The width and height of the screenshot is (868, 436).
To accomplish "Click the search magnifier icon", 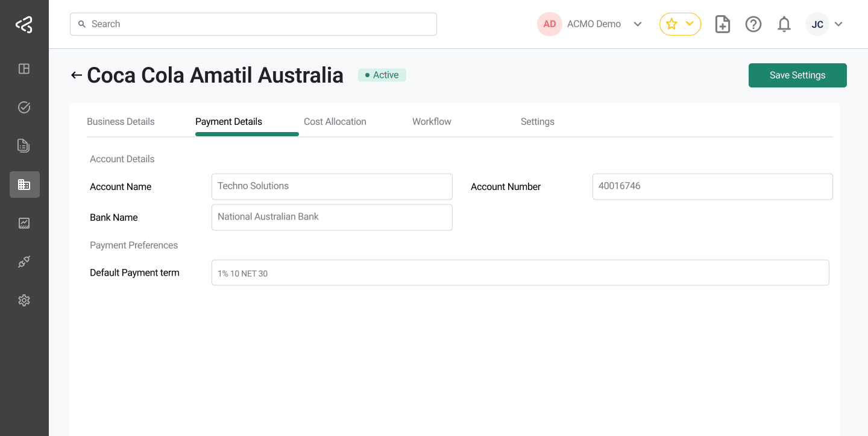I will [82, 24].
